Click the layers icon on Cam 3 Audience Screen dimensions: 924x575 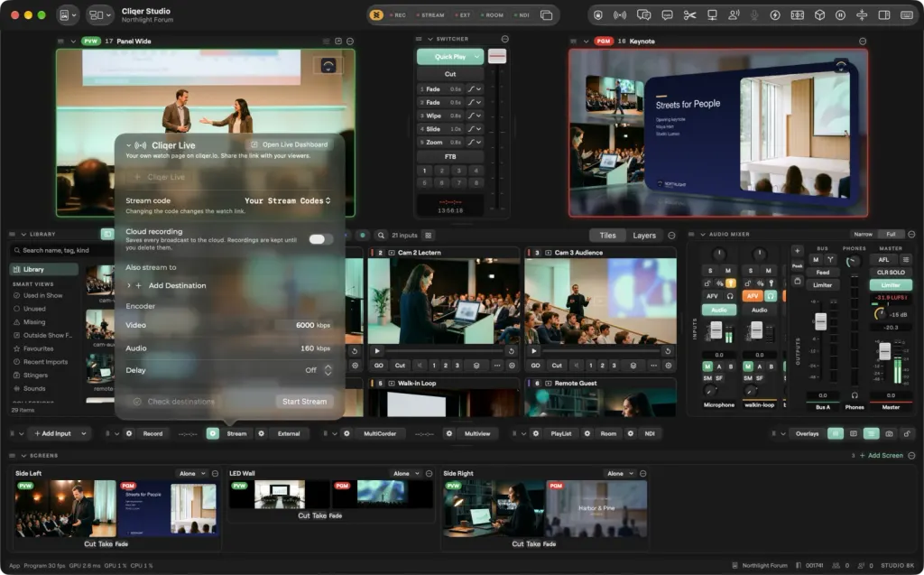coord(633,366)
